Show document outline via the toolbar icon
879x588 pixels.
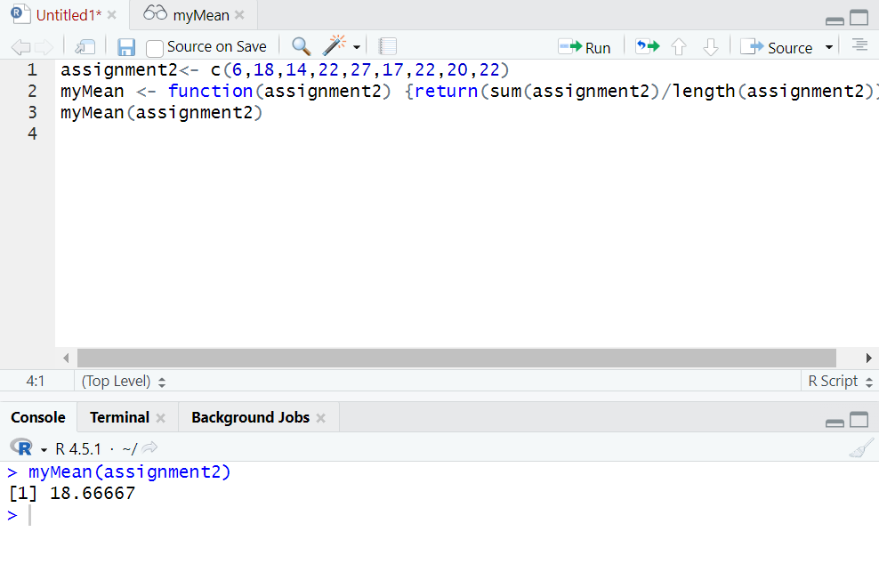pyautogui.click(x=859, y=46)
